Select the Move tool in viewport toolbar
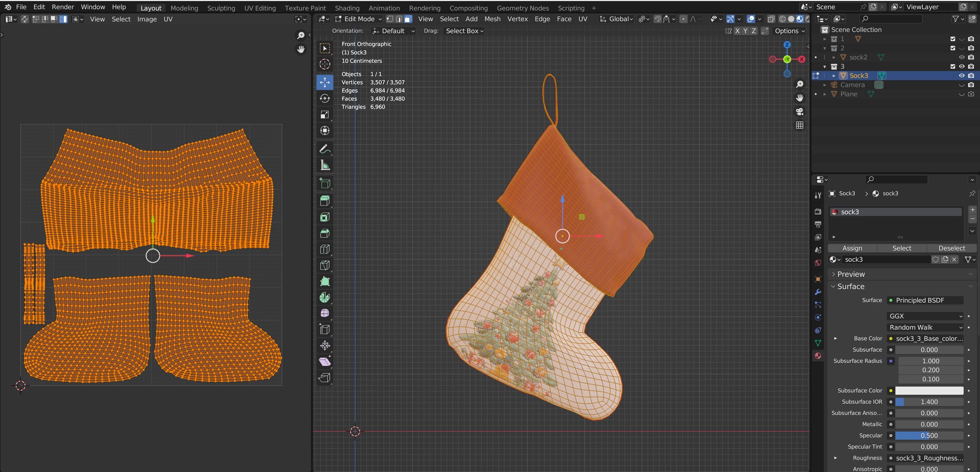Screen dimensions: 980x472 pyautogui.click(x=325, y=82)
